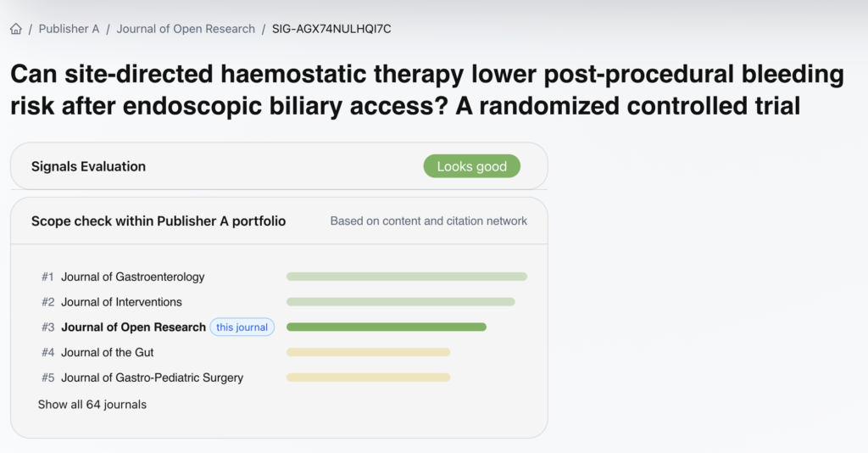Select Journal of Gastro-Pediatric Surgery entry
The height and width of the screenshot is (453, 868).
point(152,377)
